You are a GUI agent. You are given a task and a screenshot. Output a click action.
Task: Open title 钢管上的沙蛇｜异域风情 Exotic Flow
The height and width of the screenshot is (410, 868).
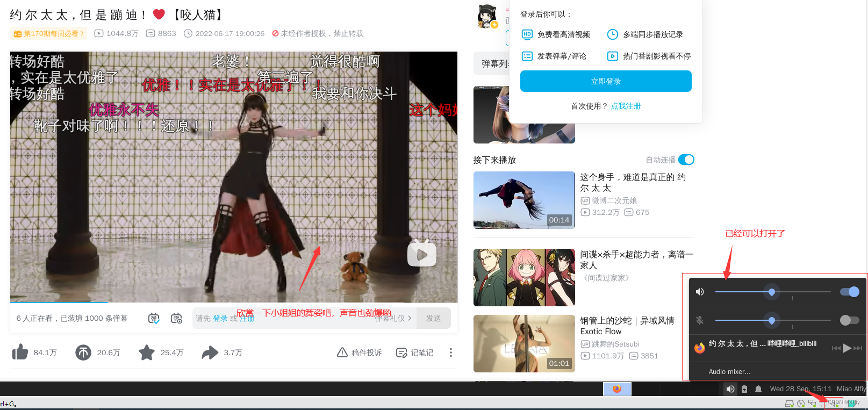tap(627, 326)
